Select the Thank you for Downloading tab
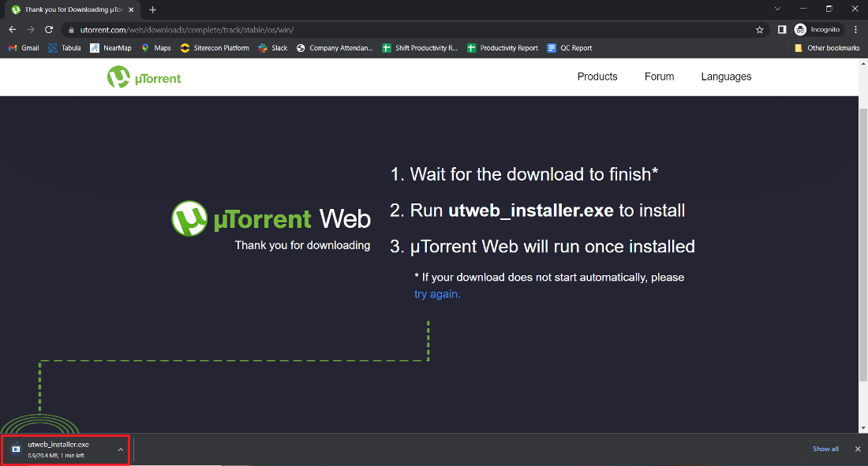Image resolution: width=868 pixels, height=466 pixels. pos(71,9)
